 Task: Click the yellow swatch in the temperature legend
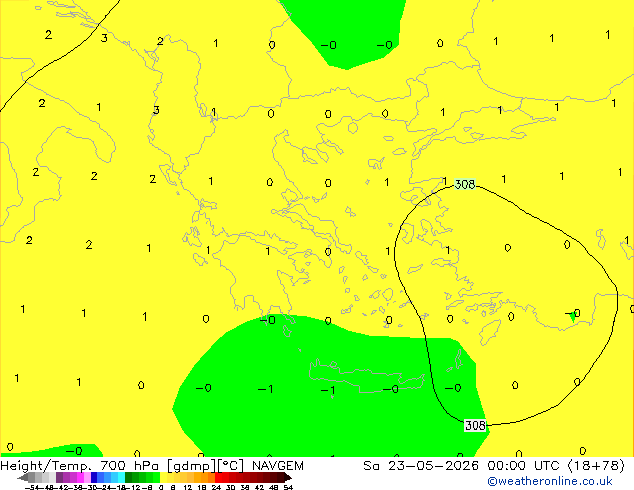pyautogui.click(x=163, y=477)
